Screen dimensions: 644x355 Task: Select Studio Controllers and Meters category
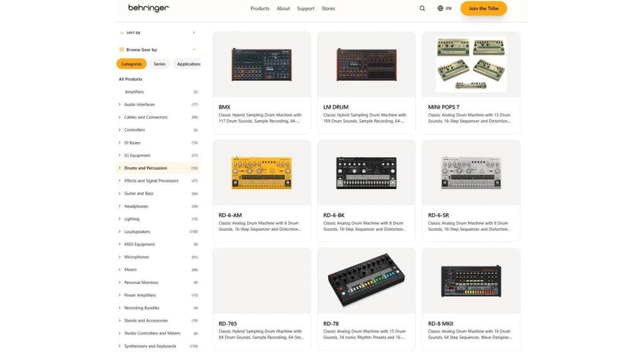(x=152, y=333)
